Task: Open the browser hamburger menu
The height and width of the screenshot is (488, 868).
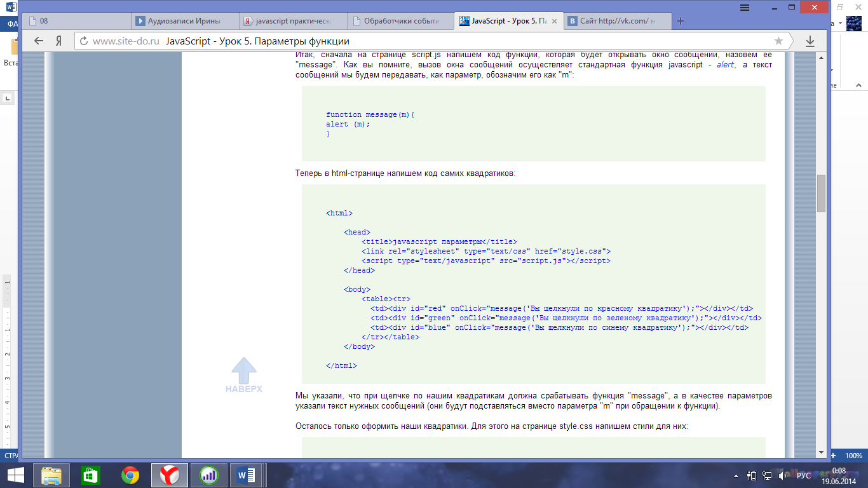Action: coord(745,7)
